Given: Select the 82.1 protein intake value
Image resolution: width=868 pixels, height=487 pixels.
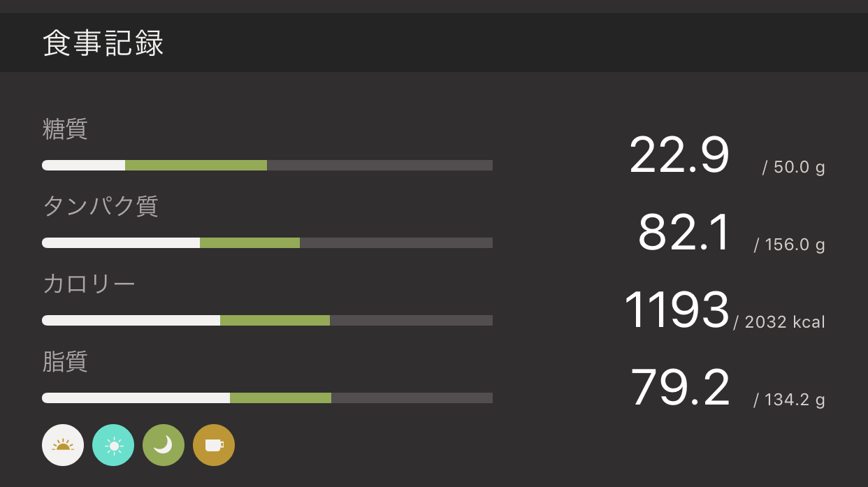Looking at the screenshot, I should [x=683, y=233].
